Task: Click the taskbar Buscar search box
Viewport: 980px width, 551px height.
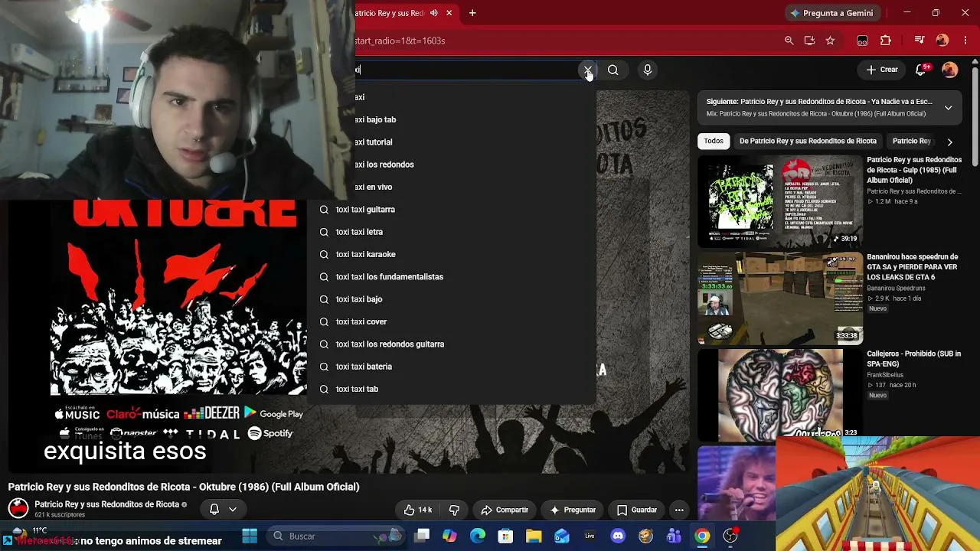Action: pyautogui.click(x=337, y=536)
